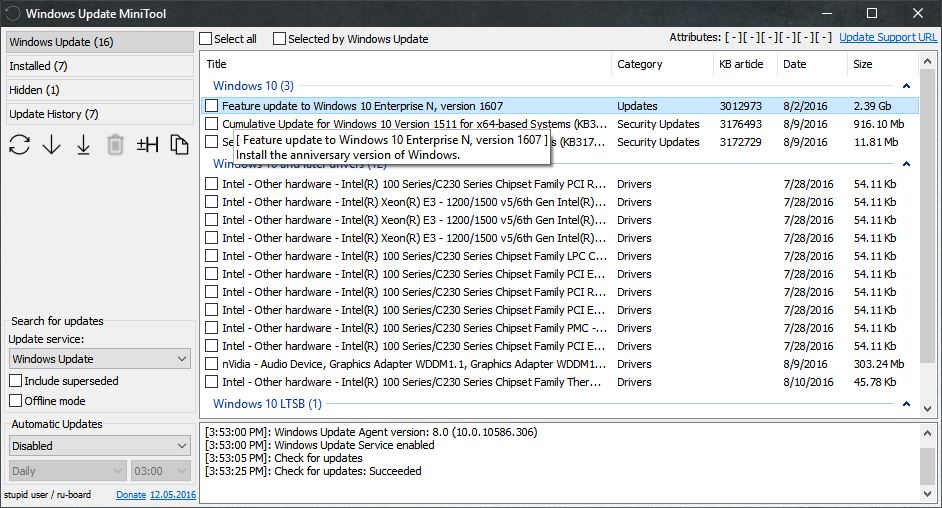Open the Windows Update (16) tab
The width and height of the screenshot is (942, 508).
pyautogui.click(x=100, y=42)
